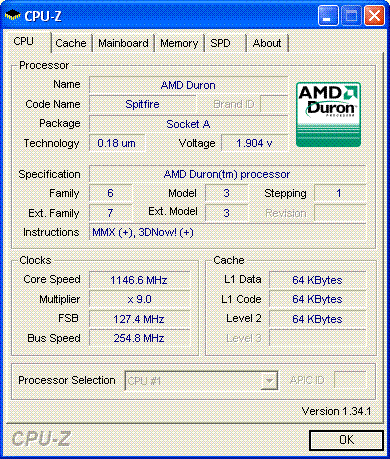Click the Instructions field showing MMX, 3DNow!

pyautogui.click(x=228, y=232)
